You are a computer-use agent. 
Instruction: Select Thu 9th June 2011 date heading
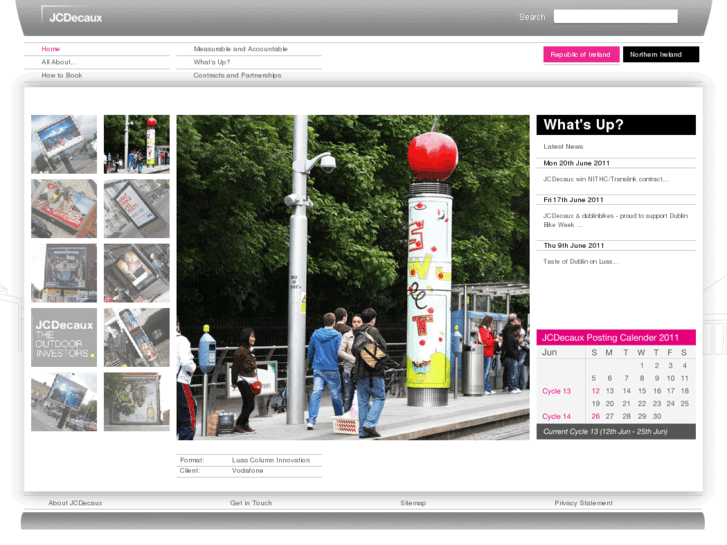(574, 245)
